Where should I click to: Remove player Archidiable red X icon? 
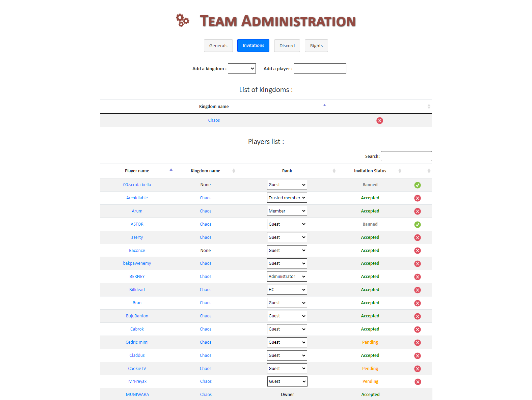point(418,198)
